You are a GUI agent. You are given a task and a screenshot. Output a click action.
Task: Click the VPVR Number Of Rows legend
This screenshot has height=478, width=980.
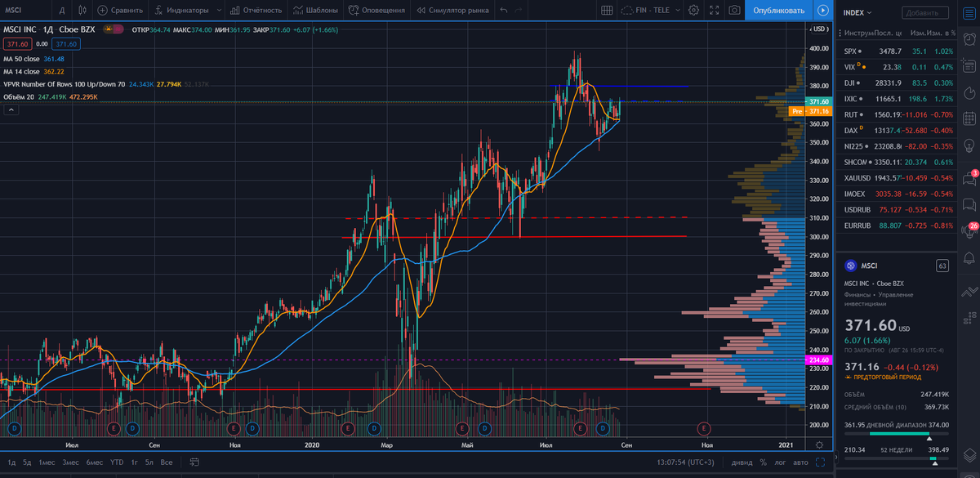(64, 84)
